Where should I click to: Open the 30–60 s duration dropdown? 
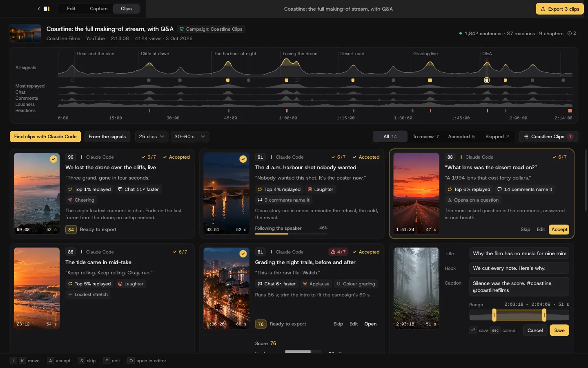(x=190, y=137)
